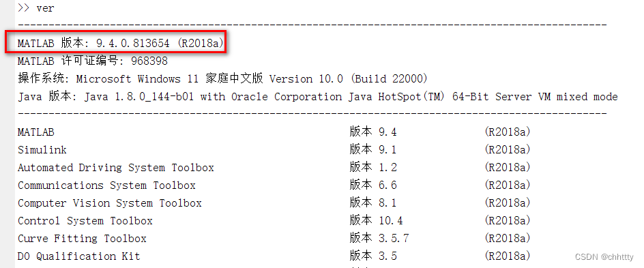Viewport: 644px width, 268px height.
Task: Click Computer Vision System Toolbox row
Action: 274,203
